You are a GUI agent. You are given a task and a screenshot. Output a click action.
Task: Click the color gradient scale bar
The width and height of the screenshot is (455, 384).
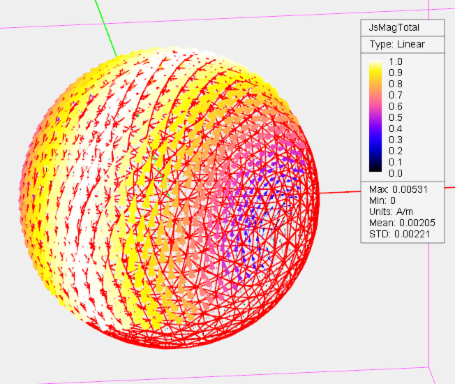[375, 117]
